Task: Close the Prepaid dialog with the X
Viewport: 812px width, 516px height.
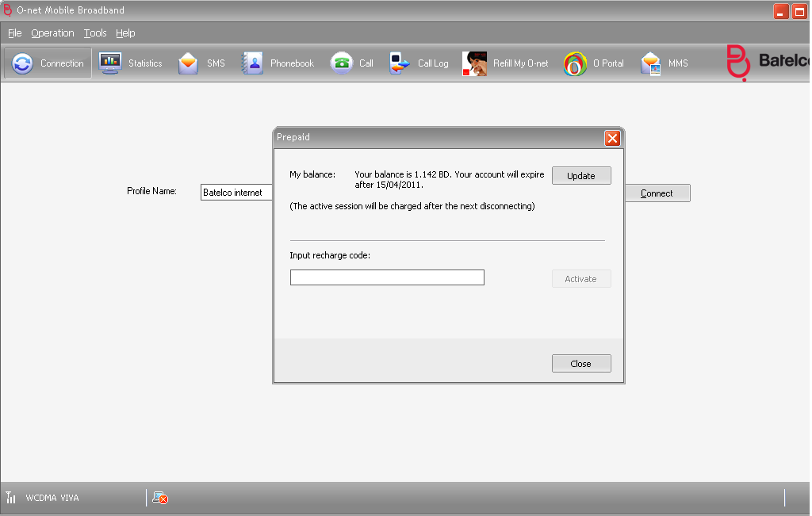Action: click(x=613, y=138)
